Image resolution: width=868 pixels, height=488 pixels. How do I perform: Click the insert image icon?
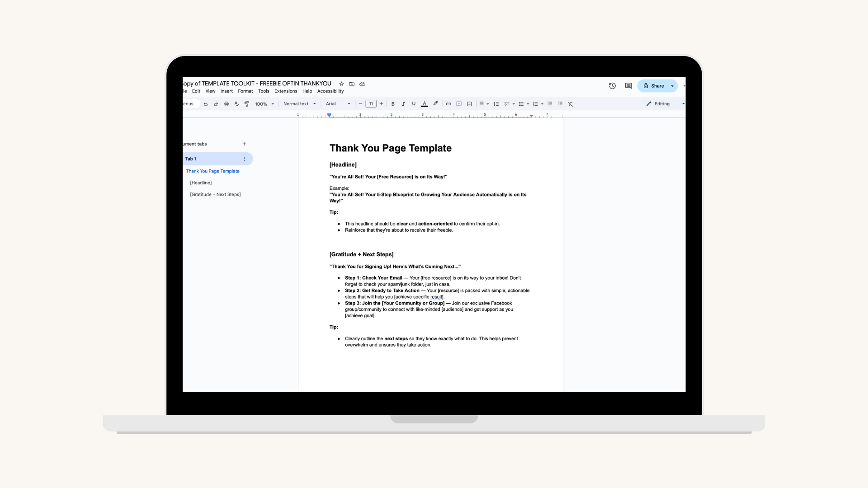click(469, 104)
